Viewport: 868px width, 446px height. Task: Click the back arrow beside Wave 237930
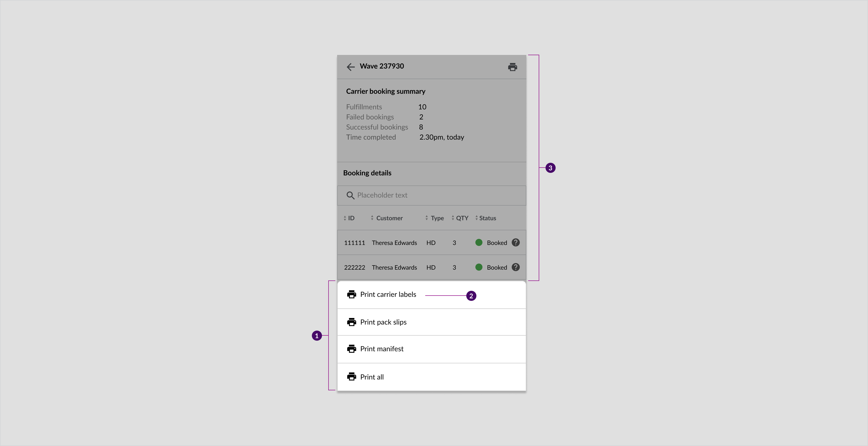point(350,67)
